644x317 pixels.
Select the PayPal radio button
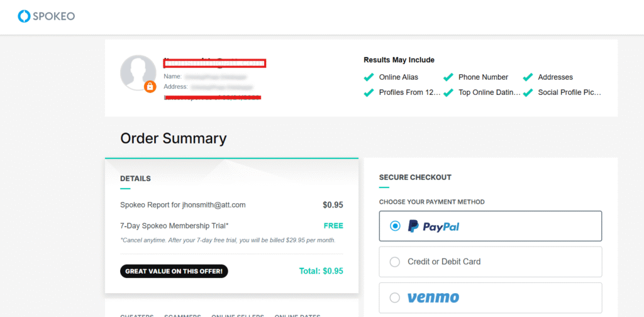click(x=395, y=226)
